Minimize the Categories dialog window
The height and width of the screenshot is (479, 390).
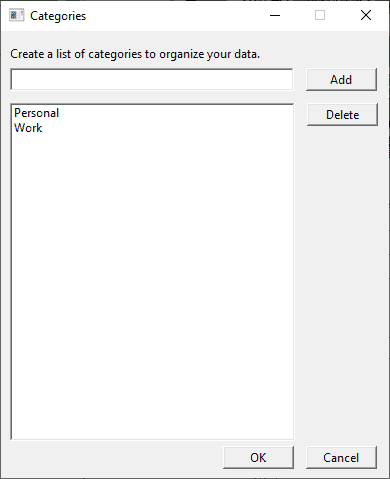275,15
